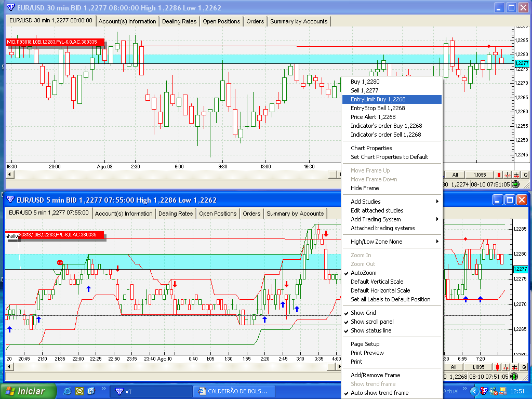Select EntryLimit Buy 1,2268 menu item
This screenshot has width=532, height=399.
tap(378, 99)
